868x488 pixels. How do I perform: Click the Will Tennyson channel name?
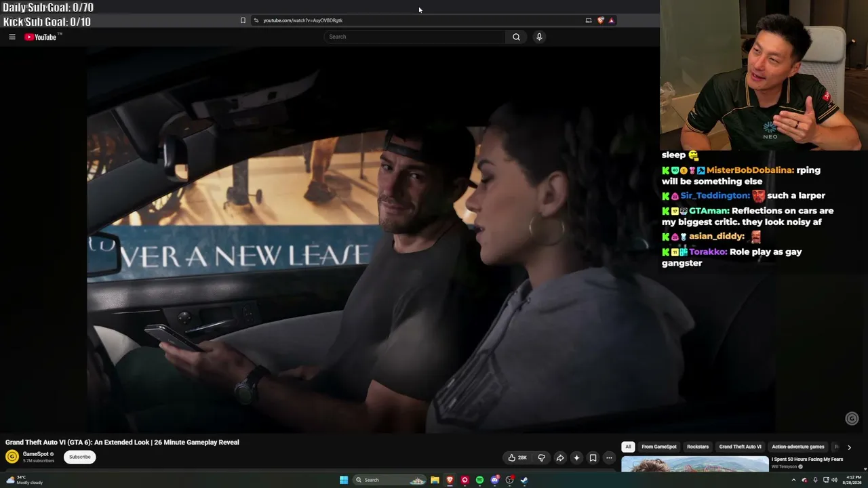785,467
